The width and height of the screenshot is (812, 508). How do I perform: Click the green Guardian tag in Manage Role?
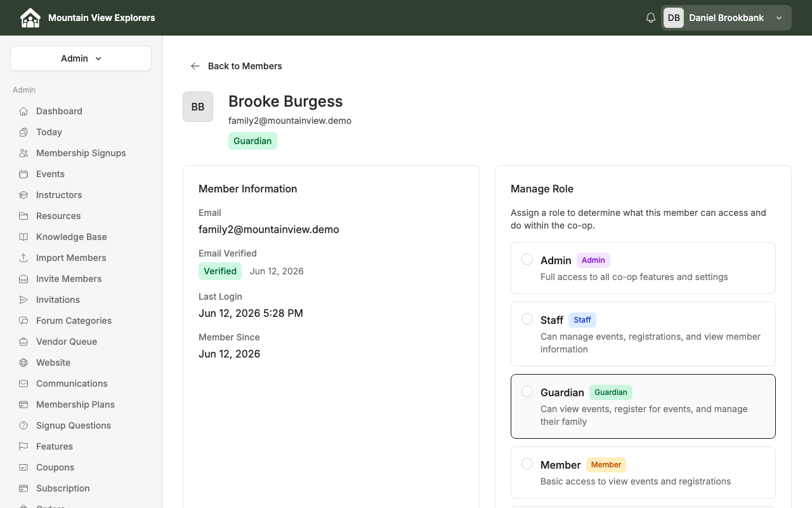pos(611,392)
